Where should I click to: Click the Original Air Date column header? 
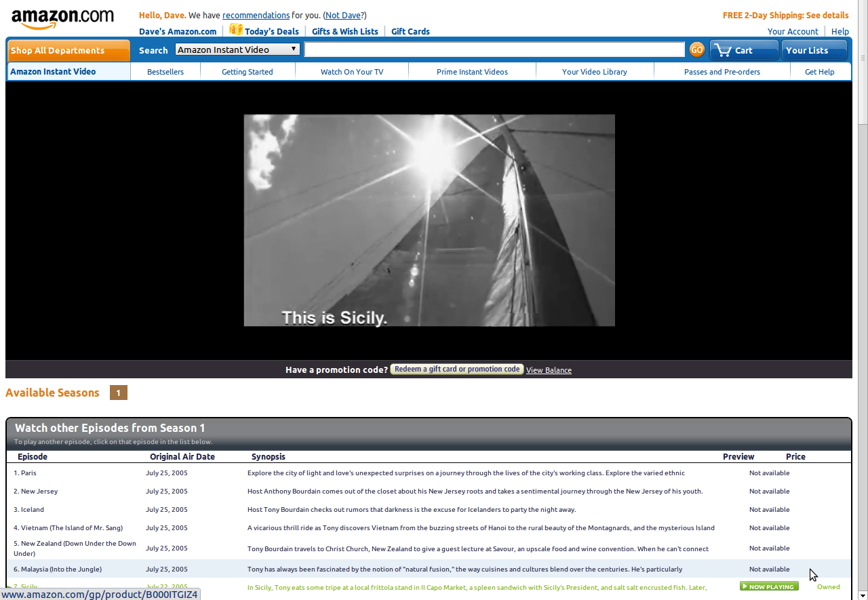pyautogui.click(x=182, y=457)
